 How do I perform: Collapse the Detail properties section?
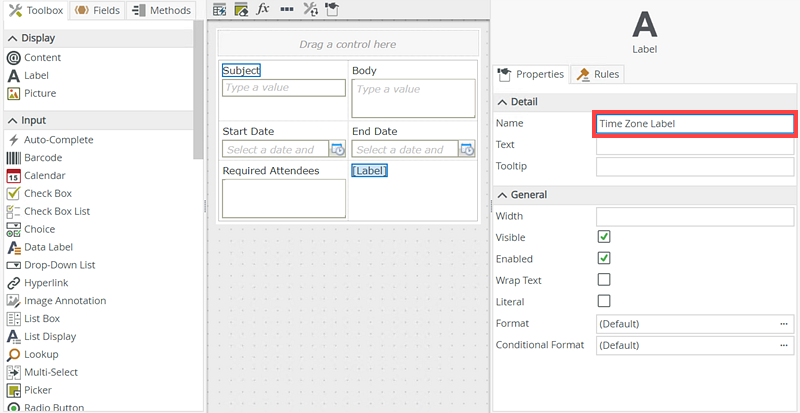[x=502, y=102]
